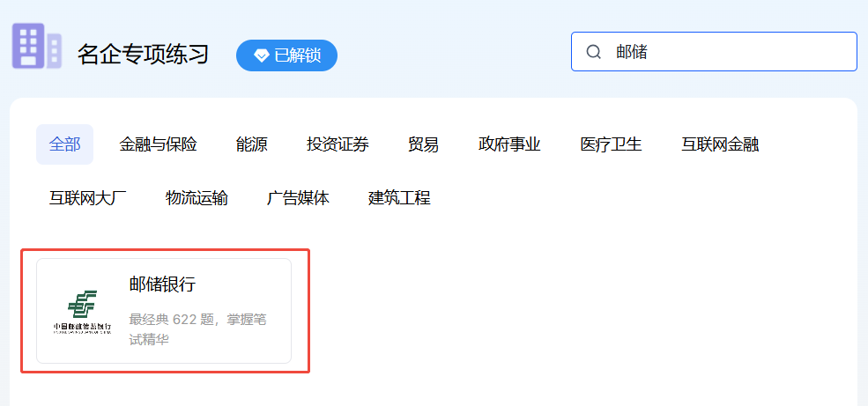Click the magnifier search icon
This screenshot has height=406, width=868.
pos(593,52)
